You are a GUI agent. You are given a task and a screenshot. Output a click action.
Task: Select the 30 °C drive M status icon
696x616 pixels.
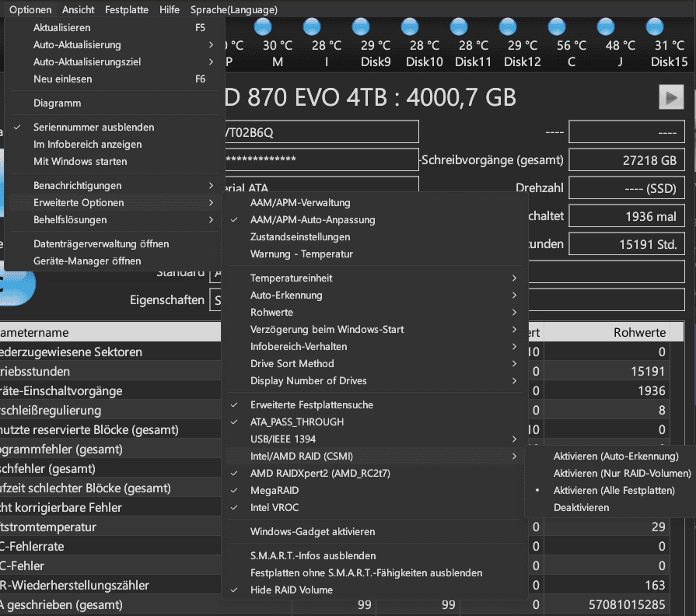coord(263,26)
